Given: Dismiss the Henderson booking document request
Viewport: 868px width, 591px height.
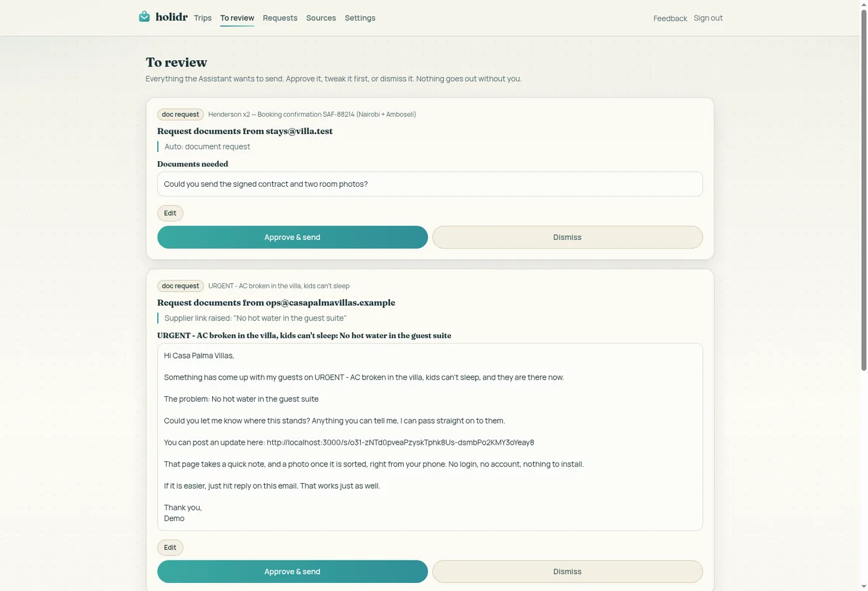Looking at the screenshot, I should pos(567,238).
